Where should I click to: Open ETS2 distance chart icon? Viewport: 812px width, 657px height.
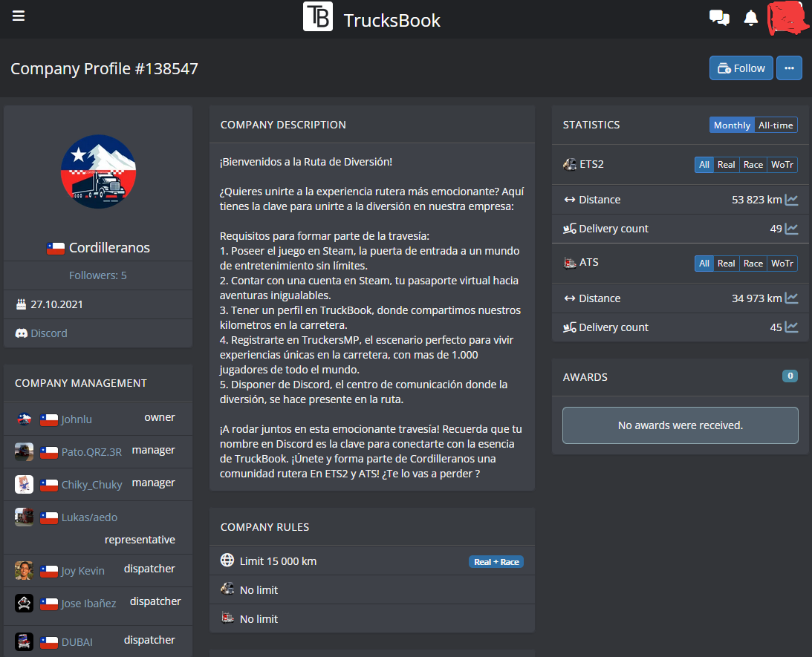click(x=791, y=200)
